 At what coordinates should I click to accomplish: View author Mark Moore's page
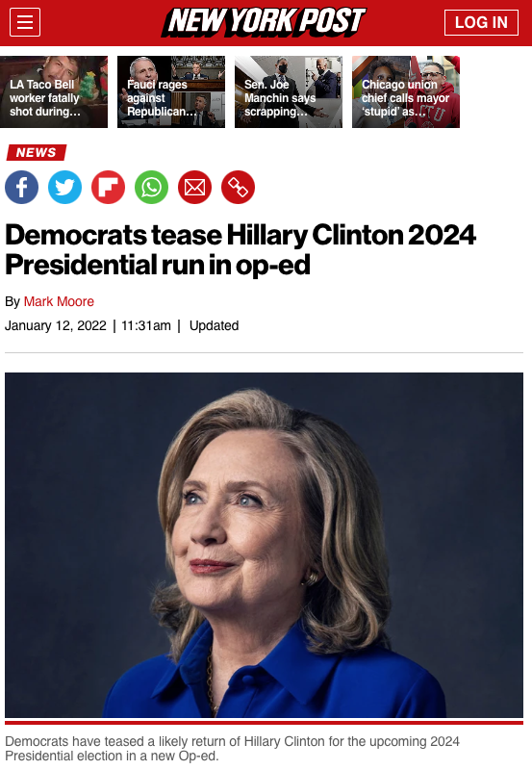click(59, 301)
